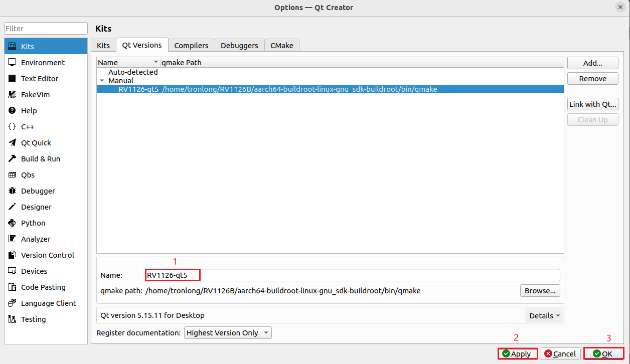Click the Remove button
This screenshot has width=630, height=364.
pos(593,79)
